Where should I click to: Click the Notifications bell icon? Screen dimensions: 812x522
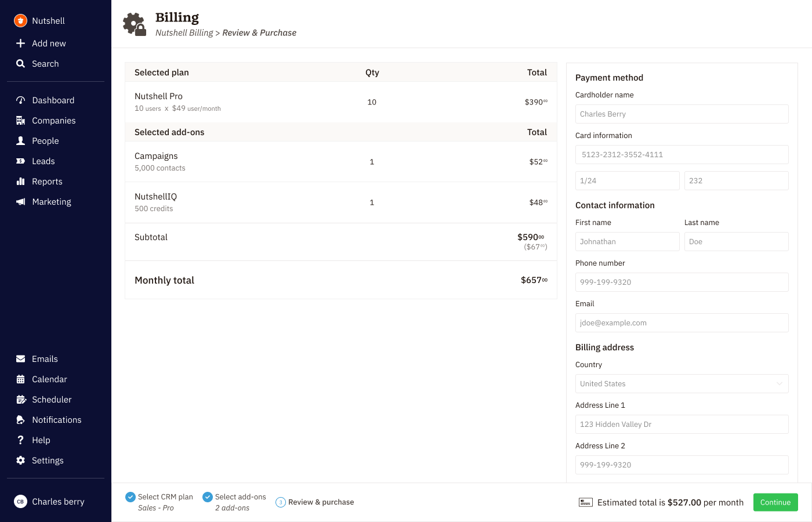[x=20, y=420]
